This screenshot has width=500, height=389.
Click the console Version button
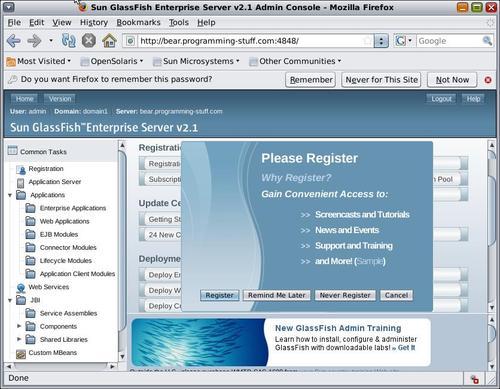click(x=60, y=99)
